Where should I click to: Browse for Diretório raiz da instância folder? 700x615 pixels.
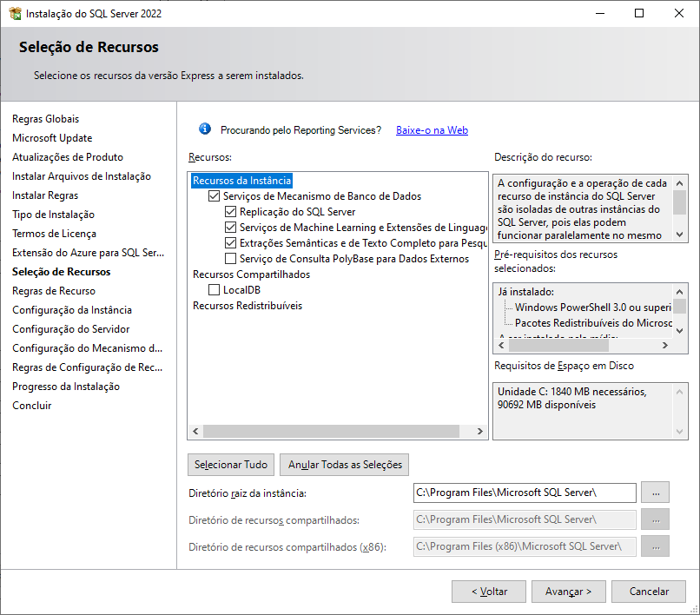tap(655, 493)
